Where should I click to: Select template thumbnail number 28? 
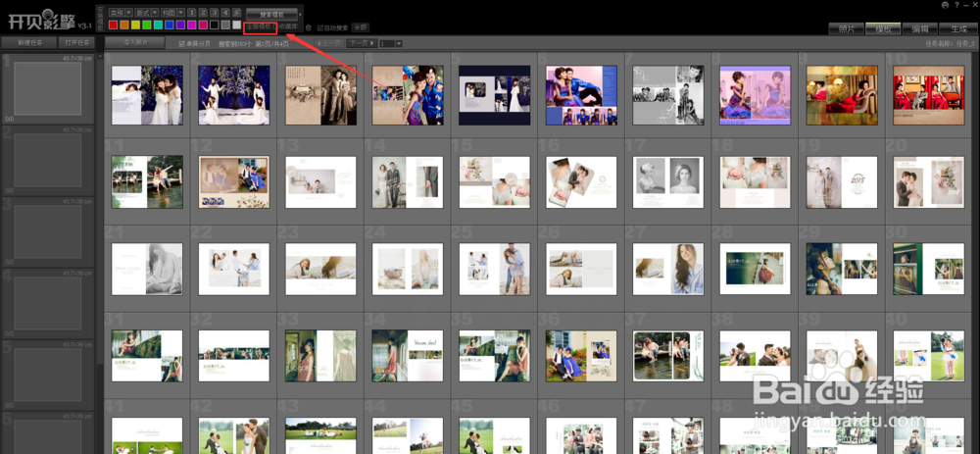pyautogui.click(x=755, y=269)
